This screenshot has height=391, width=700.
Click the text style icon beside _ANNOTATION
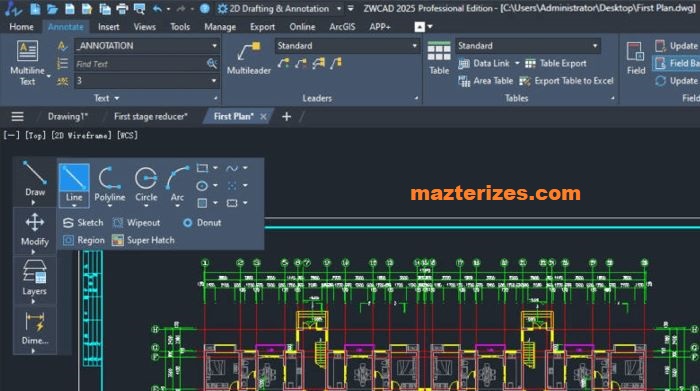62,46
